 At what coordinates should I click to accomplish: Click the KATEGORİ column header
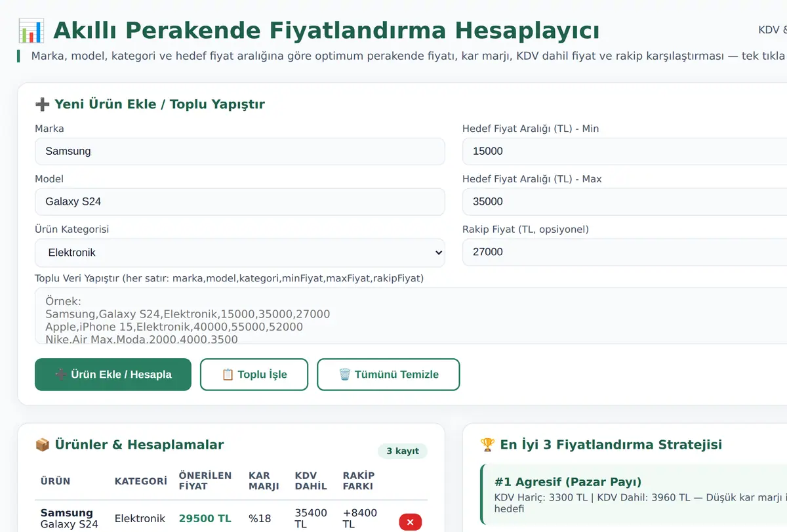(140, 481)
